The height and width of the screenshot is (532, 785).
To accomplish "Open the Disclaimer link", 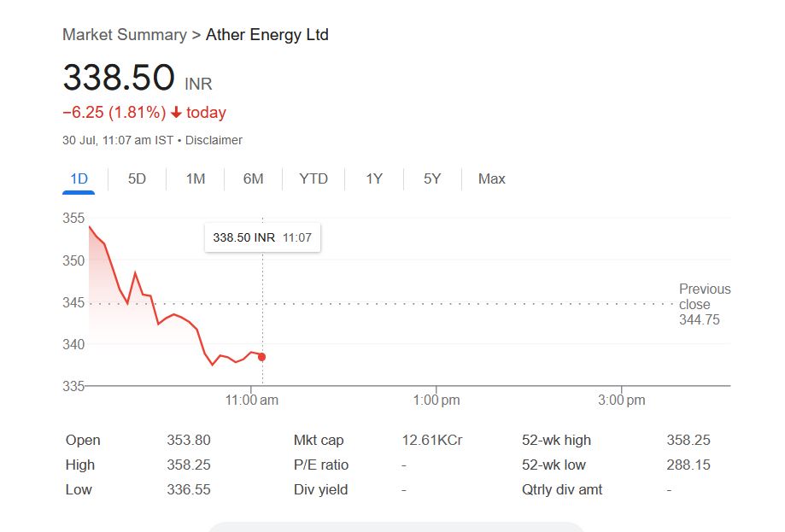I will click(214, 140).
